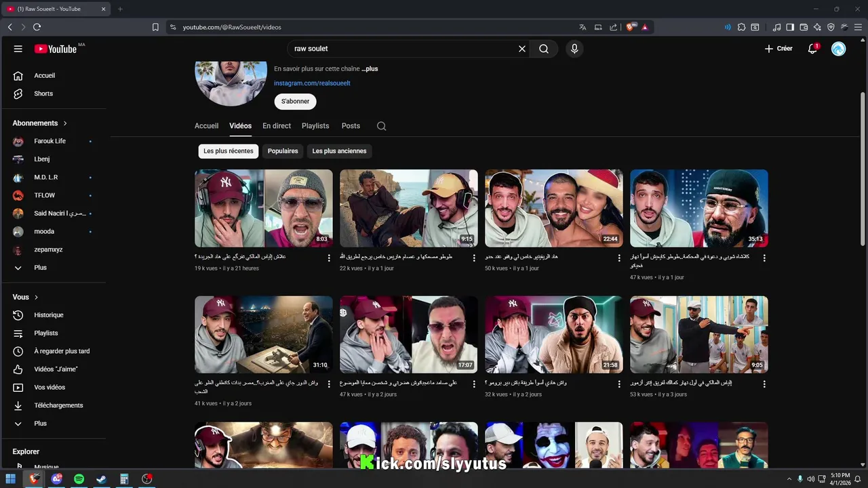868x488 pixels.
Task: Select the Populaires filter chip
Action: pos(283,151)
